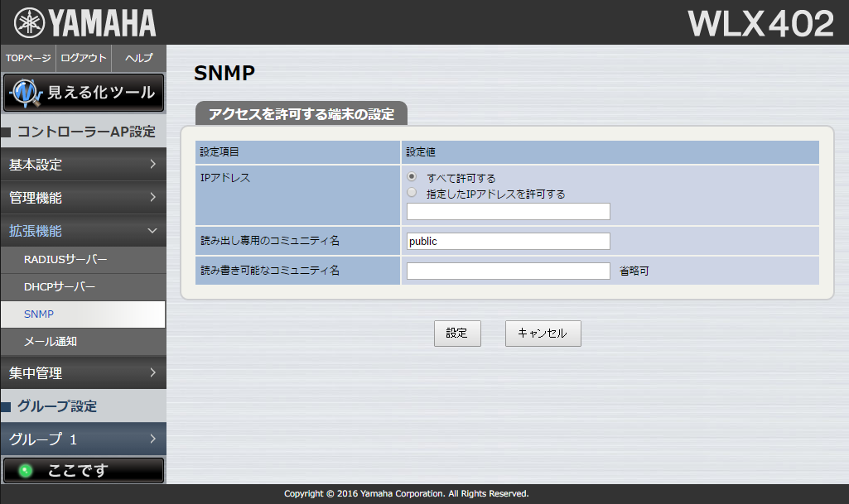Viewport: 849px width, 504px height.
Task: Click the Yamaha copyright footer text
Action: [406, 494]
